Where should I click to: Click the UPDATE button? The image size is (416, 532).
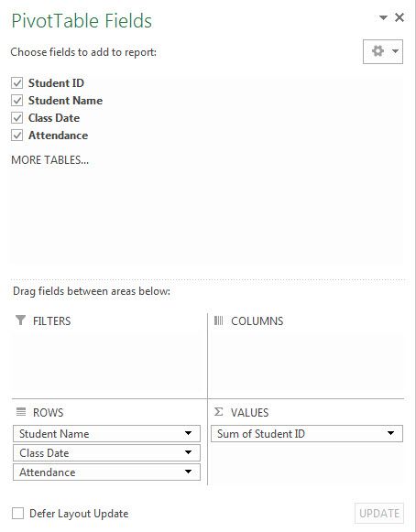(379, 514)
